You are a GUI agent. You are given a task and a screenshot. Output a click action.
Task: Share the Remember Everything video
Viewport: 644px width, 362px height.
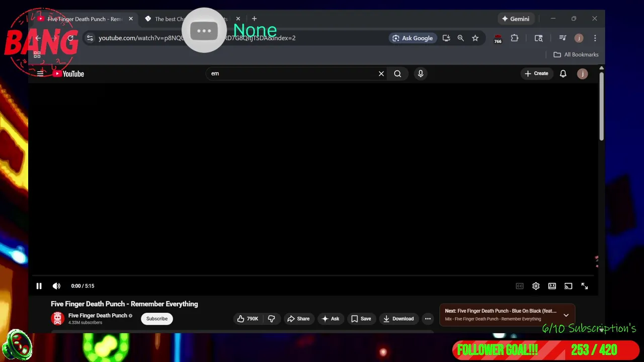[x=298, y=319]
